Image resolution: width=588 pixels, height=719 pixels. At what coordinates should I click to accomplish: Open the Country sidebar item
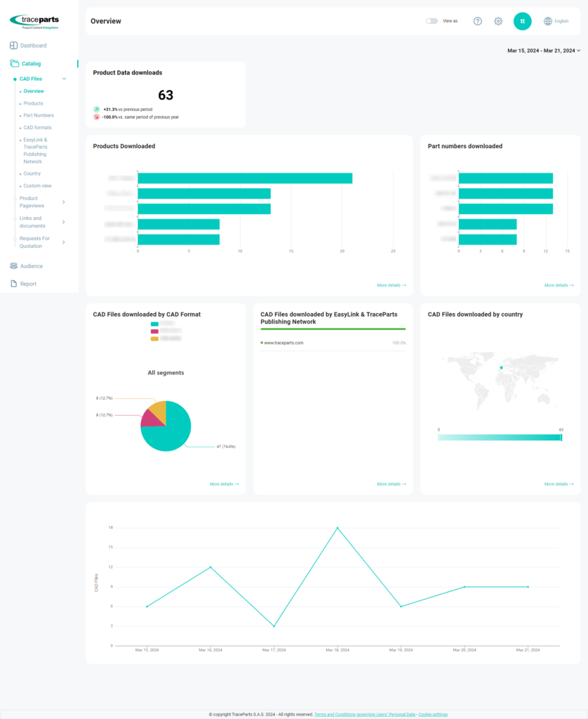pyautogui.click(x=32, y=173)
